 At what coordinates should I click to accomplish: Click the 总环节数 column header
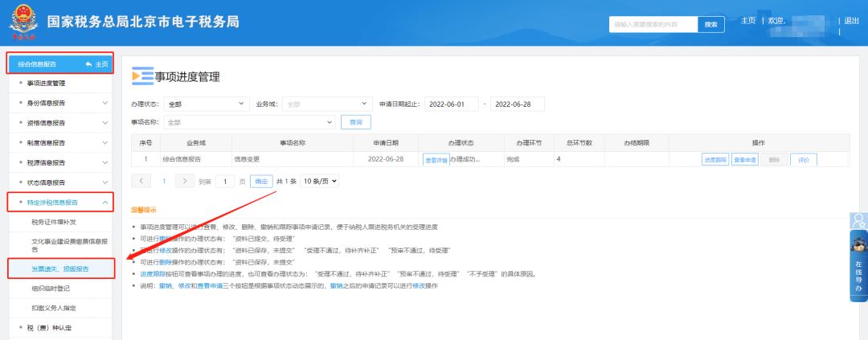pos(579,143)
